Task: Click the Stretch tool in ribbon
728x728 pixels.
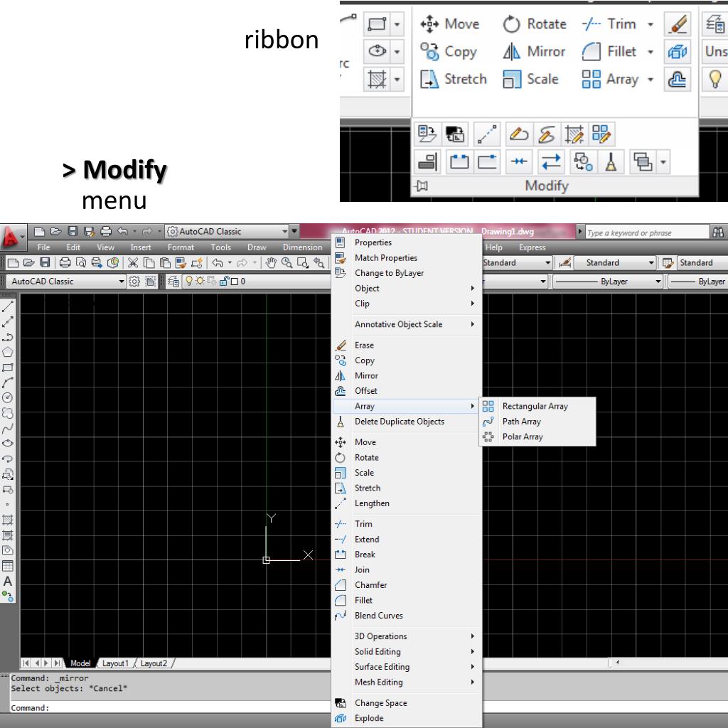Action: click(453, 79)
